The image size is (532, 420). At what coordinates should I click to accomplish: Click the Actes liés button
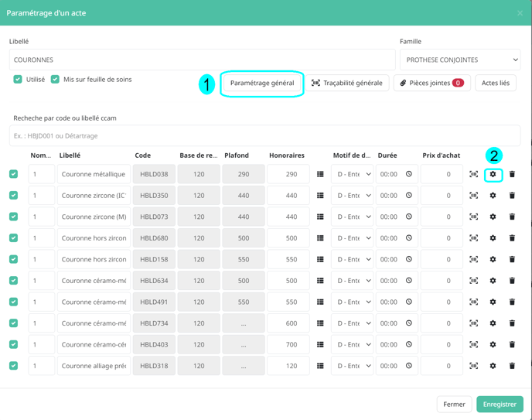496,83
